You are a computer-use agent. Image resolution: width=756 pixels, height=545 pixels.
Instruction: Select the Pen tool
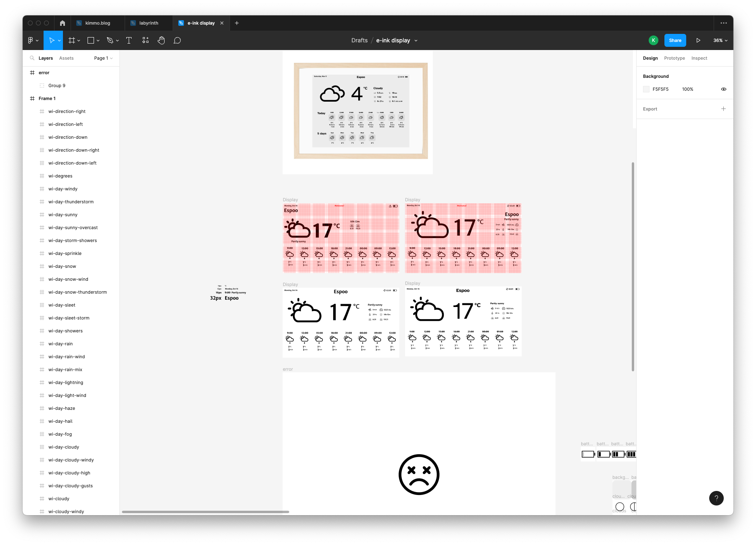pyautogui.click(x=110, y=40)
